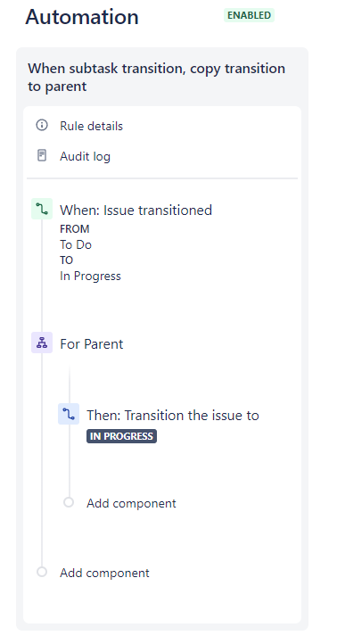337x644 pixels.
Task: Open the Audit log entry
Action: pos(85,156)
